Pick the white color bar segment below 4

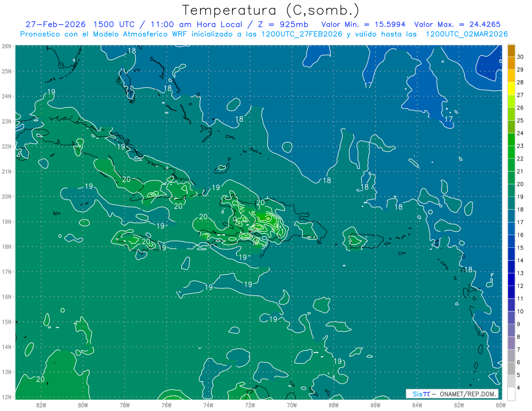point(511,394)
